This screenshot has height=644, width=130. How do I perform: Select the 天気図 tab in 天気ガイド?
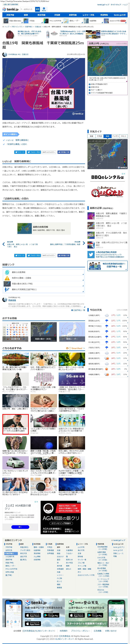(100, 136)
